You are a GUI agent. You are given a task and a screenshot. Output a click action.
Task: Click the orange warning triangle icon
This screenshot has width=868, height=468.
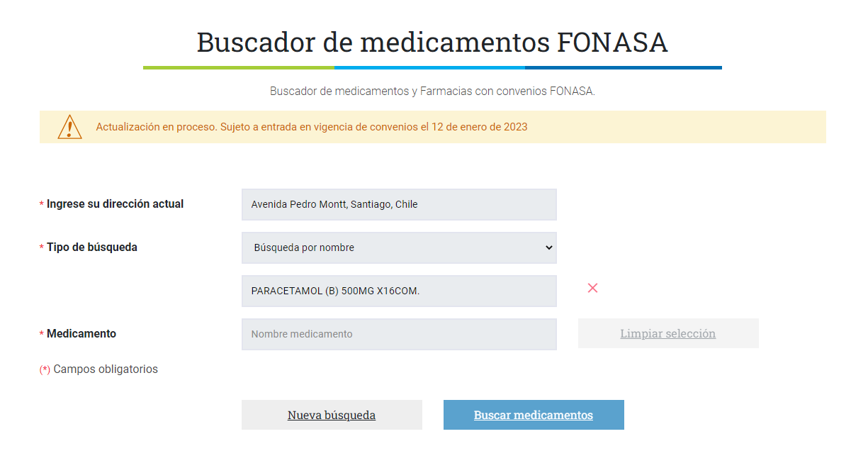(x=69, y=127)
